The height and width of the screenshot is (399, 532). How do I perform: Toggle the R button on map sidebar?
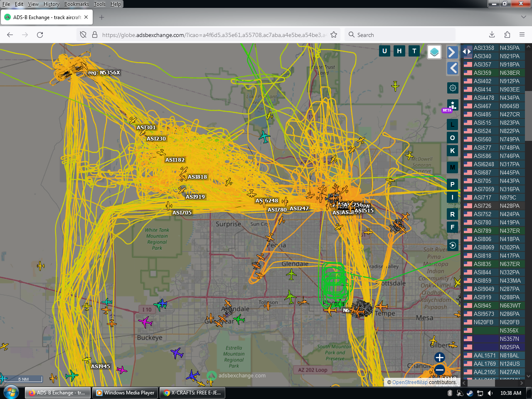(453, 214)
